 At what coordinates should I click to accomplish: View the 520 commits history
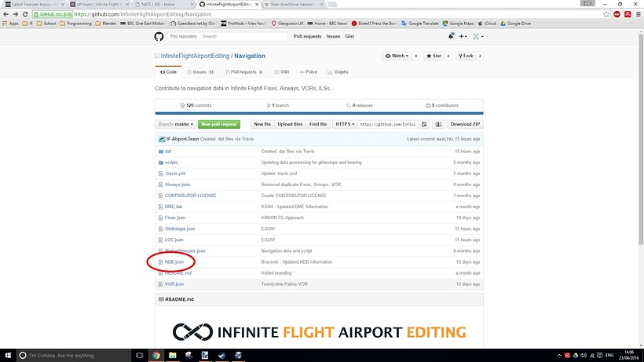point(196,105)
